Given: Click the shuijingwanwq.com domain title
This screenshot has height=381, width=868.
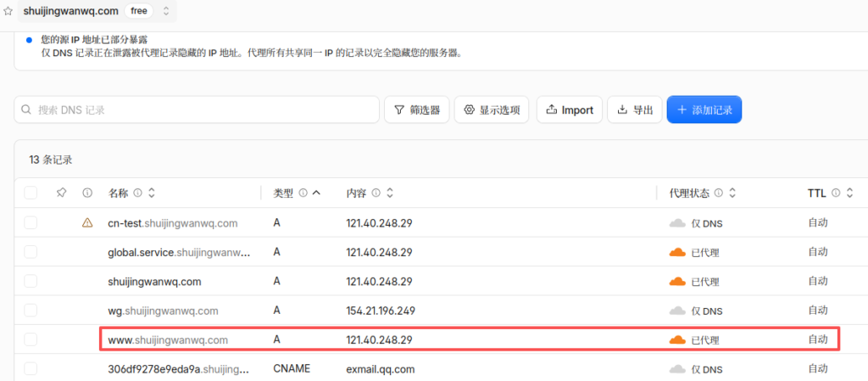Looking at the screenshot, I should [x=71, y=11].
